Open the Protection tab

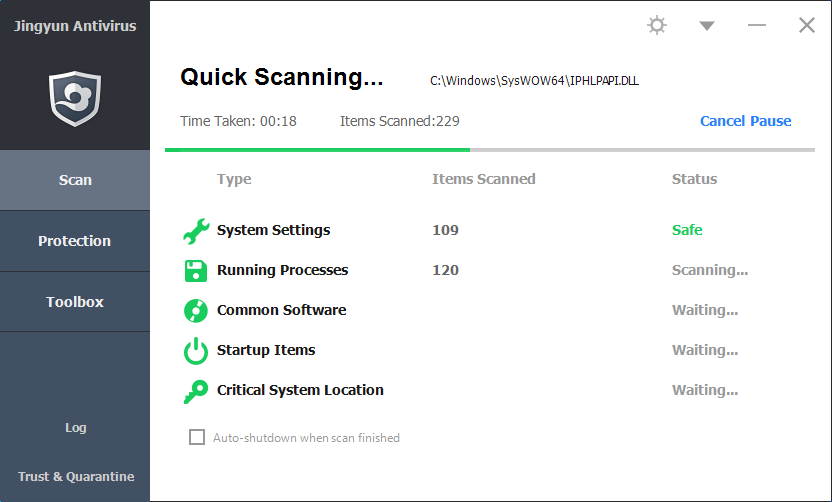(75, 241)
